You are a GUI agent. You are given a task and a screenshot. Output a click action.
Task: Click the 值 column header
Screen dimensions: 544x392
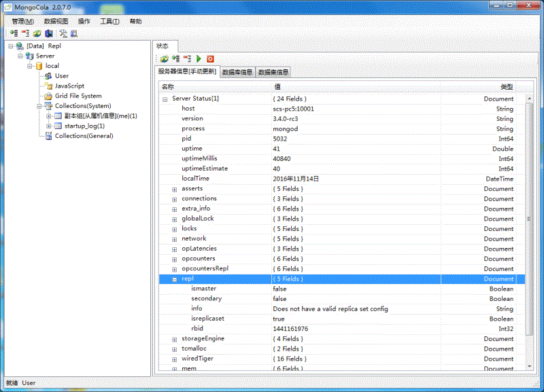pos(356,87)
